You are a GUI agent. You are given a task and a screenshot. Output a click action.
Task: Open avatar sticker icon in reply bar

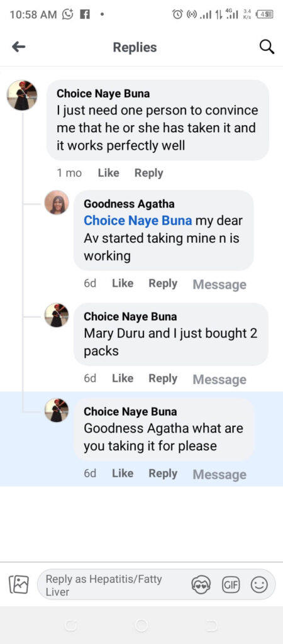(x=201, y=584)
